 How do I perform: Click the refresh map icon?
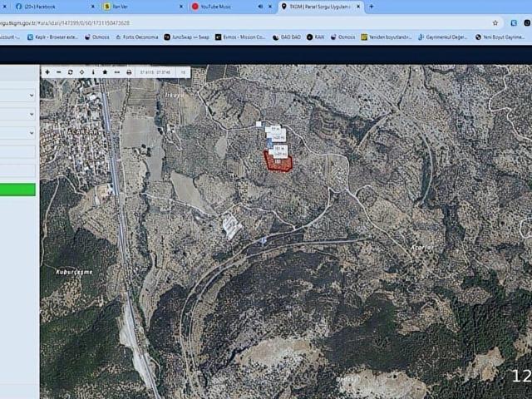point(70,72)
